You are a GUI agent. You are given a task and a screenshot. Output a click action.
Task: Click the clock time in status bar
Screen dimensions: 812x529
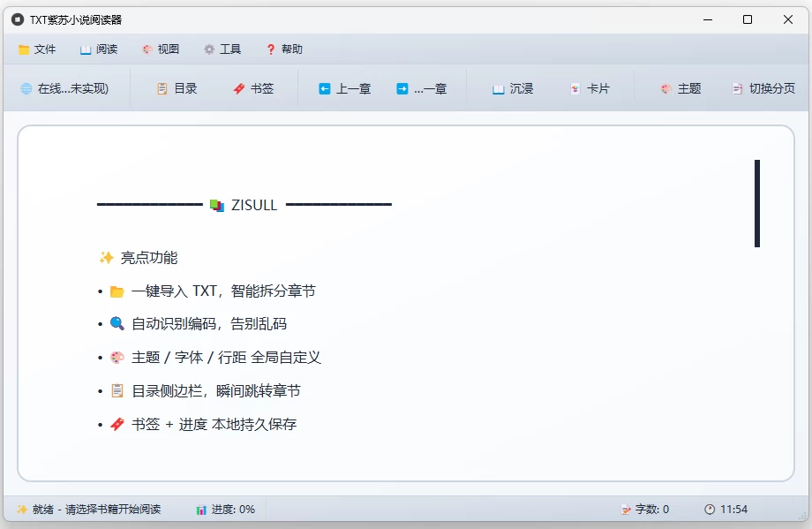726,510
